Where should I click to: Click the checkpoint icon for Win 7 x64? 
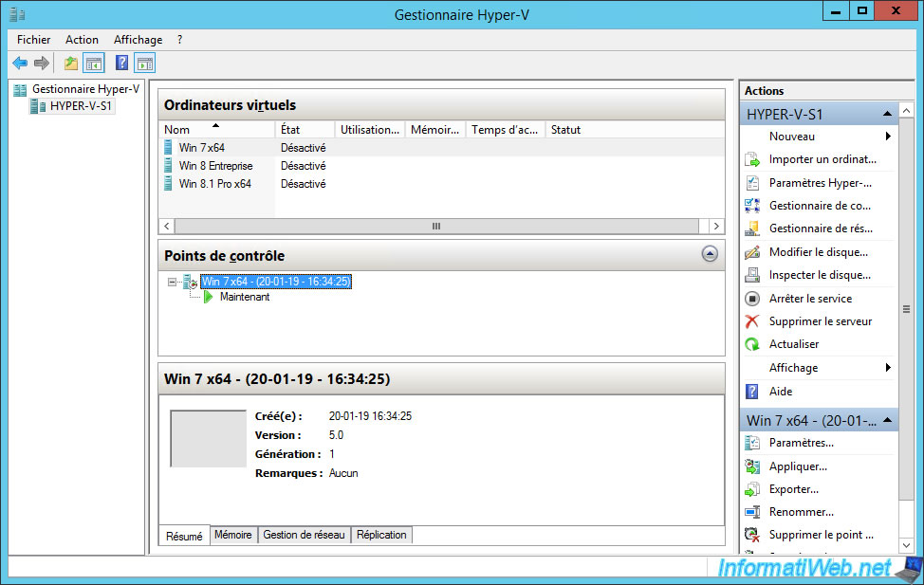pyautogui.click(x=190, y=283)
